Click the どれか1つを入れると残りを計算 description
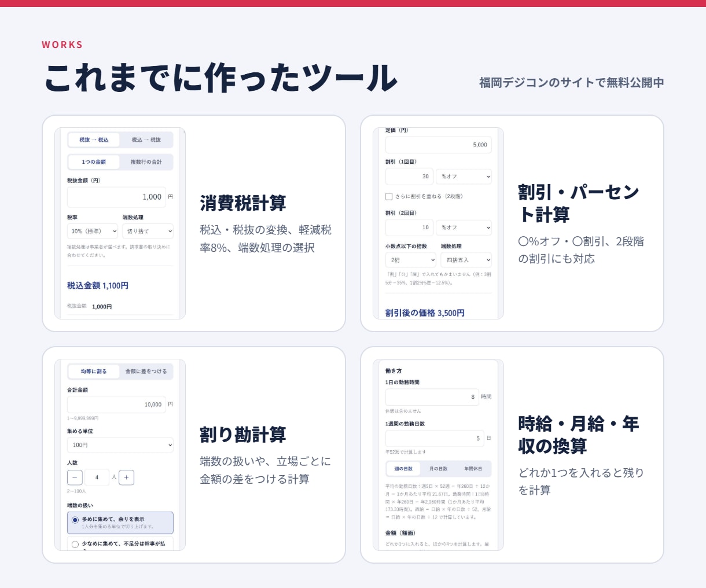The width and height of the screenshot is (706, 588). point(581,482)
